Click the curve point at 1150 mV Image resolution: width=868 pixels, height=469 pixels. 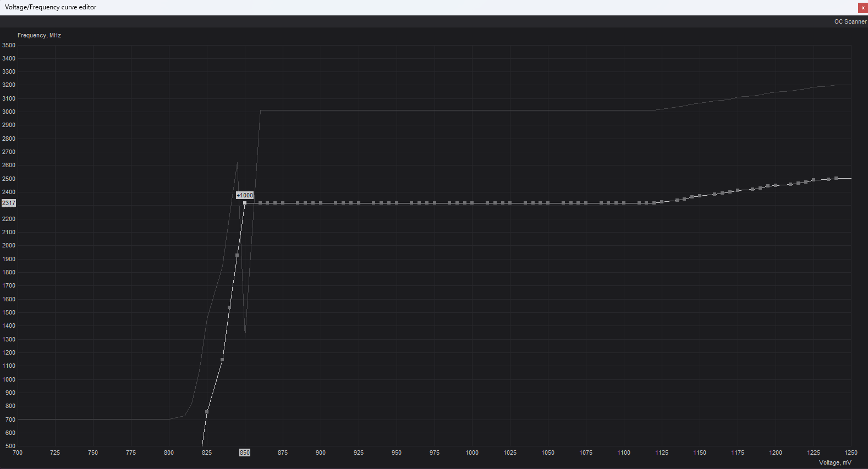(x=700, y=196)
